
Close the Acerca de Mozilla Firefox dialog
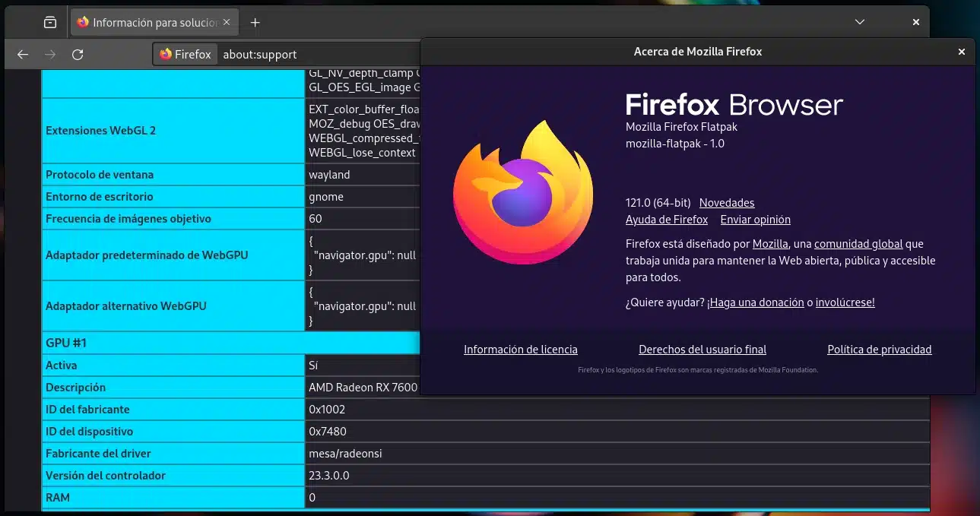962,52
